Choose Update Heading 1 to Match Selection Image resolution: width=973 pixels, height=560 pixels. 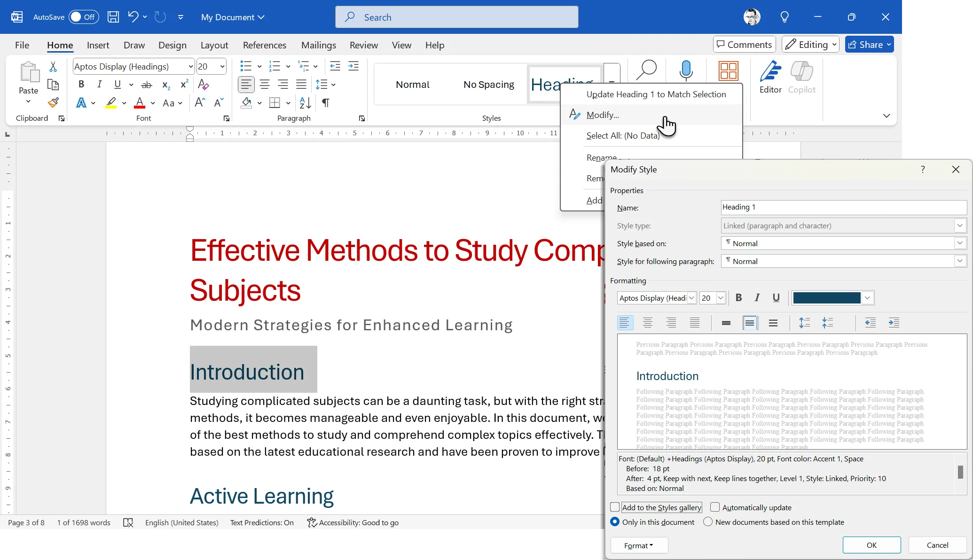656,94
